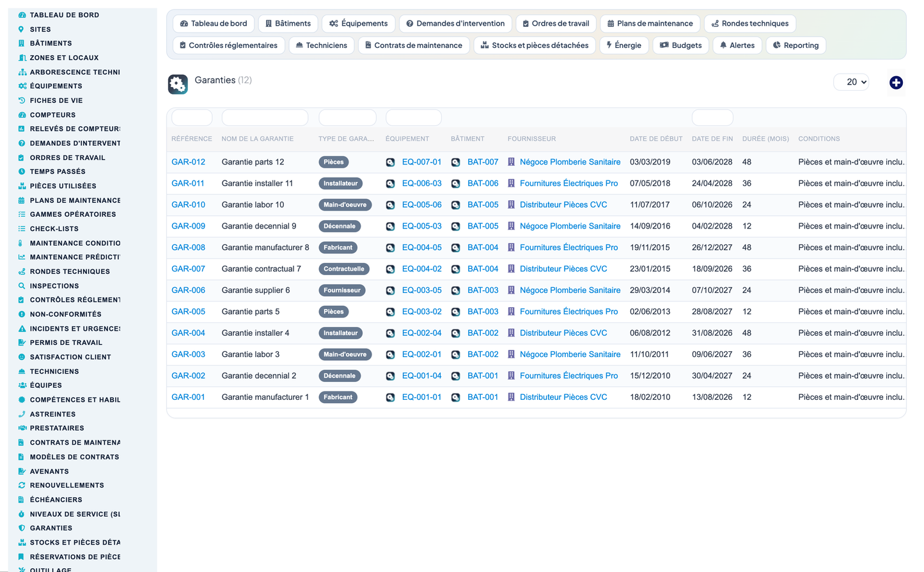This screenshot has width=924, height=572.
Task: Click the Décennale badge in GAR-009 row
Action: (340, 226)
